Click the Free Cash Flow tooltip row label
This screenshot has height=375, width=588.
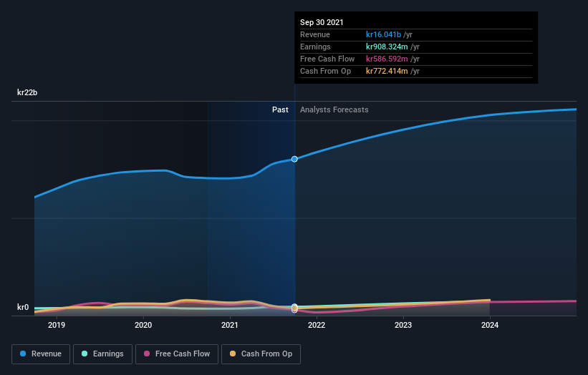(327, 59)
